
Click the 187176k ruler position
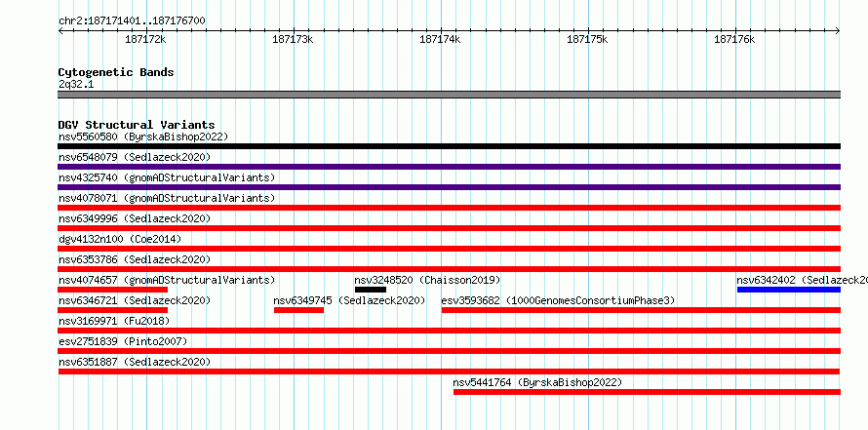tap(734, 39)
